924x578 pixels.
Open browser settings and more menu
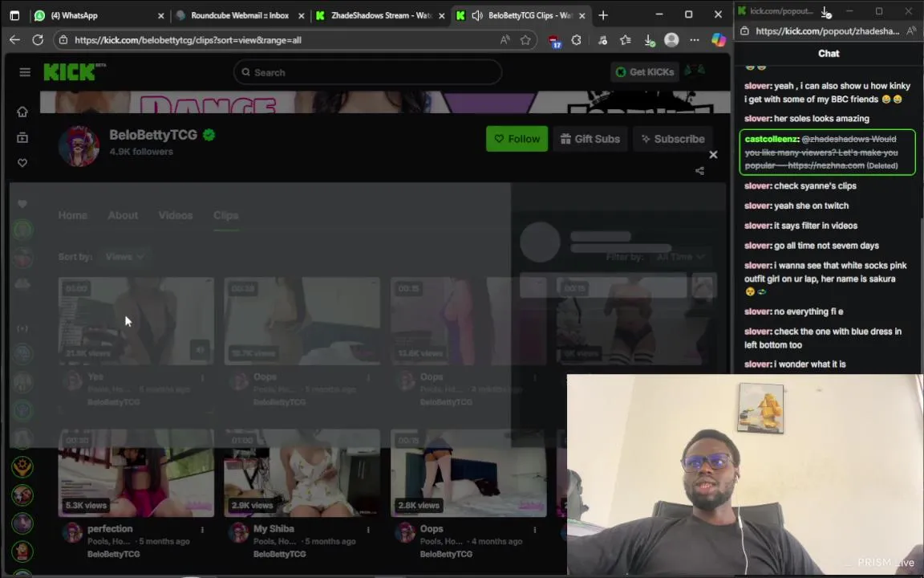(694, 39)
